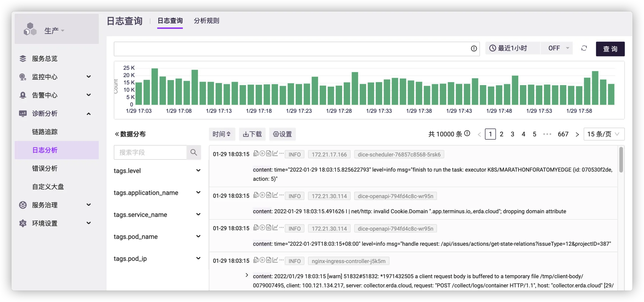Switch to the 分析规则 tab
644x302 pixels.
coord(206,21)
